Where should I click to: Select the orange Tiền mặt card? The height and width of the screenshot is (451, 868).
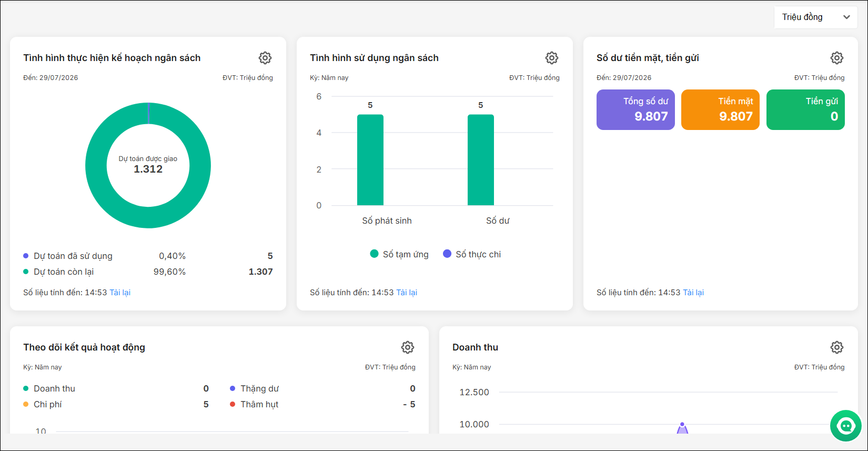pyautogui.click(x=720, y=109)
